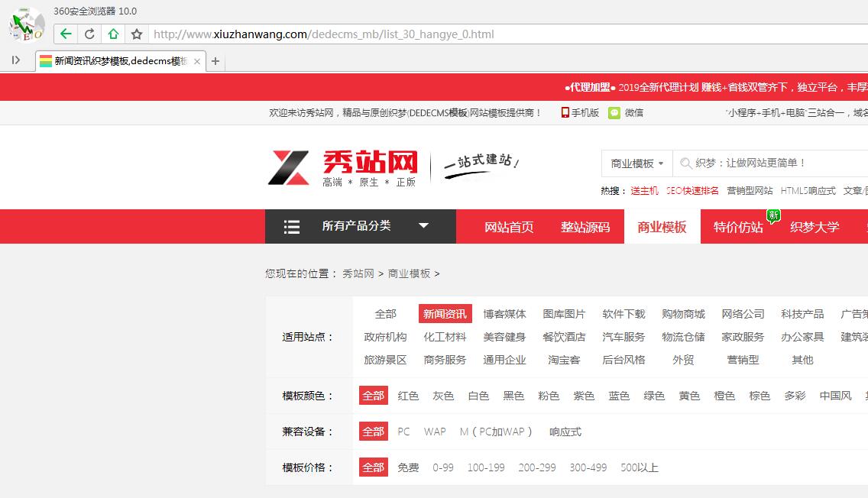
Task: Select the 红色 template color filter
Action: [408, 396]
